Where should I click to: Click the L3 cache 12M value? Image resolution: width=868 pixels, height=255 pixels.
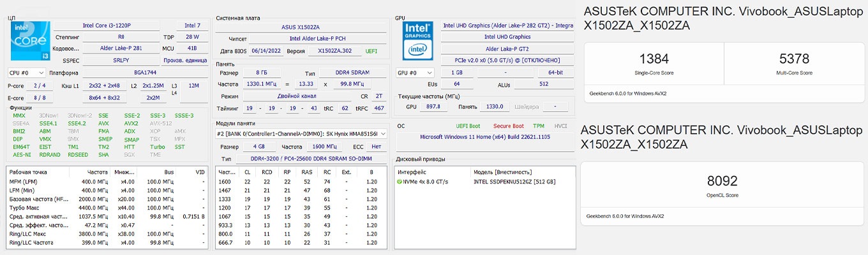point(194,85)
